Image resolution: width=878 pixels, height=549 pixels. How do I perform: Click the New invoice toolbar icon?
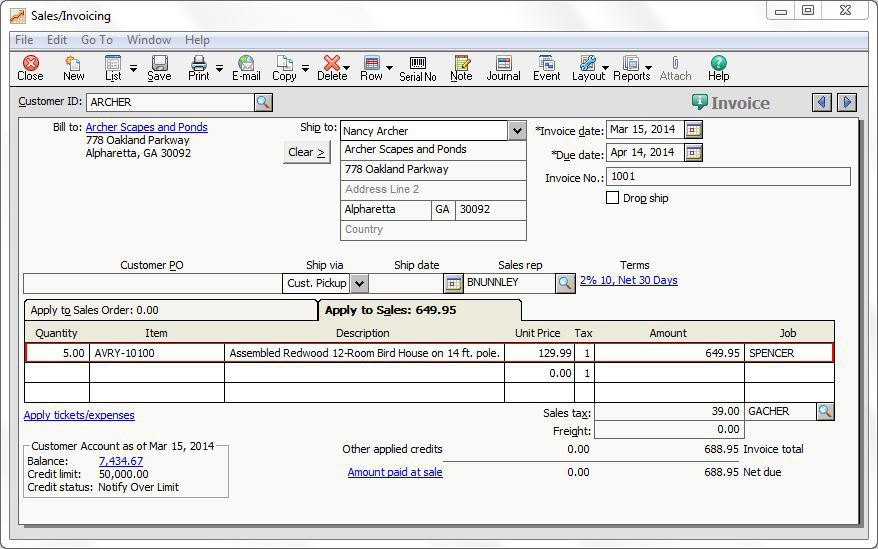tap(73, 68)
